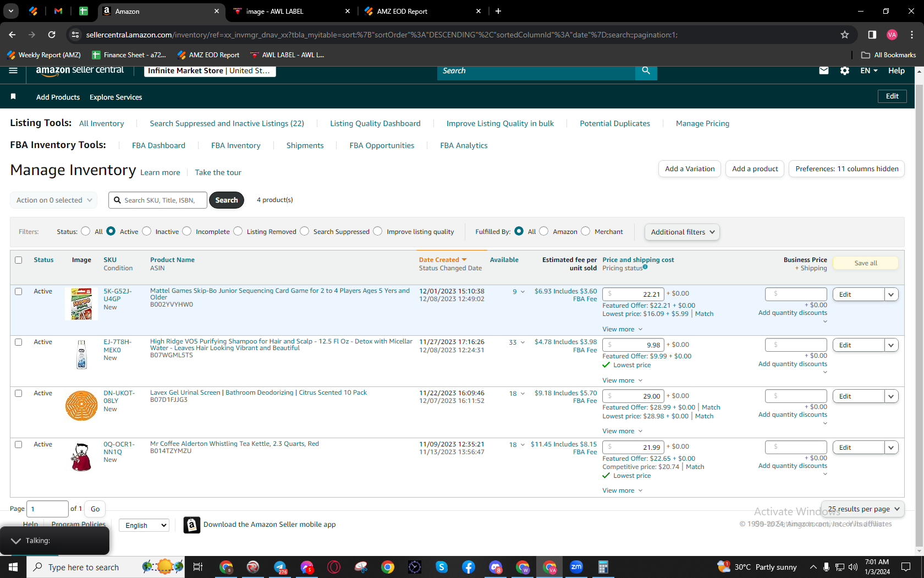Image resolution: width=924 pixels, height=578 pixels.
Task: Open Opera browser from the taskbar
Action: [x=334, y=567]
